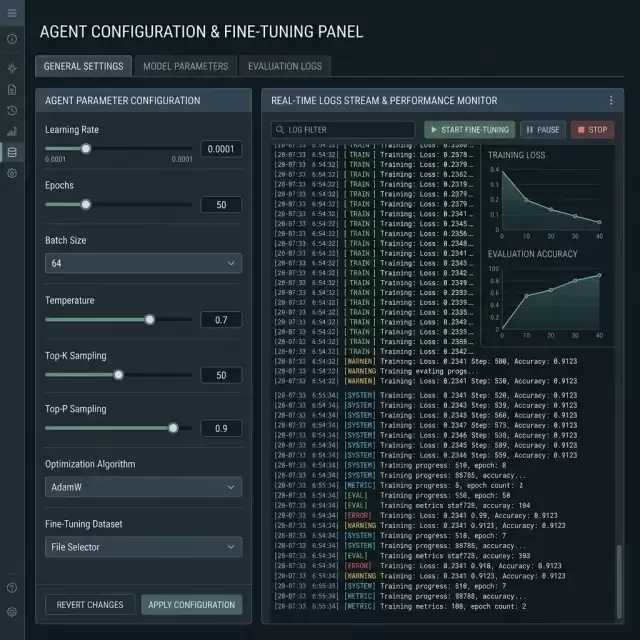Click the "Real-Time Logs Stream & Performance Monitor" title
The width and height of the screenshot is (640, 640).
point(384,100)
